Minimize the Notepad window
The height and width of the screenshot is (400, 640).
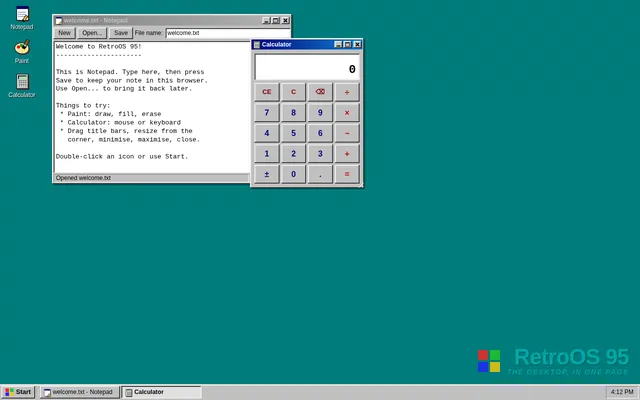[266, 20]
